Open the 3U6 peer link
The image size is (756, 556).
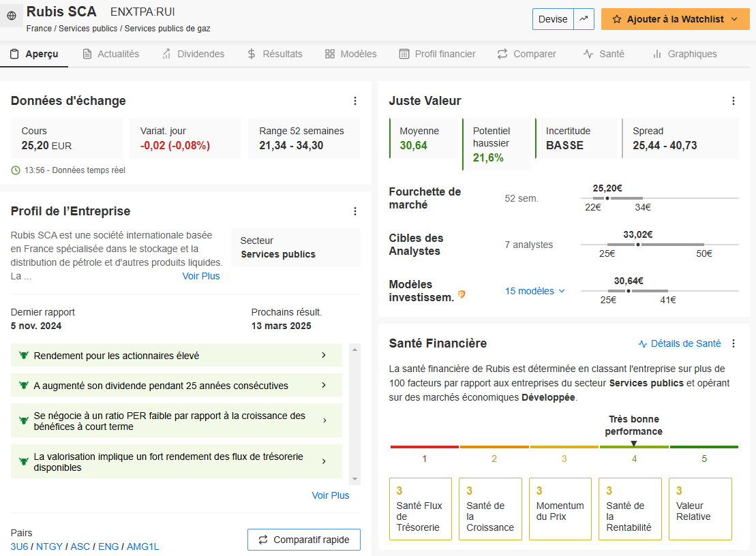(x=19, y=546)
